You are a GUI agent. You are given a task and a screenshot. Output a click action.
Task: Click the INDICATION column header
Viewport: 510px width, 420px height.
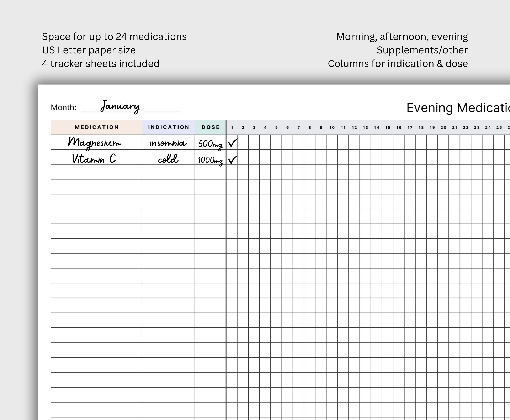click(169, 127)
